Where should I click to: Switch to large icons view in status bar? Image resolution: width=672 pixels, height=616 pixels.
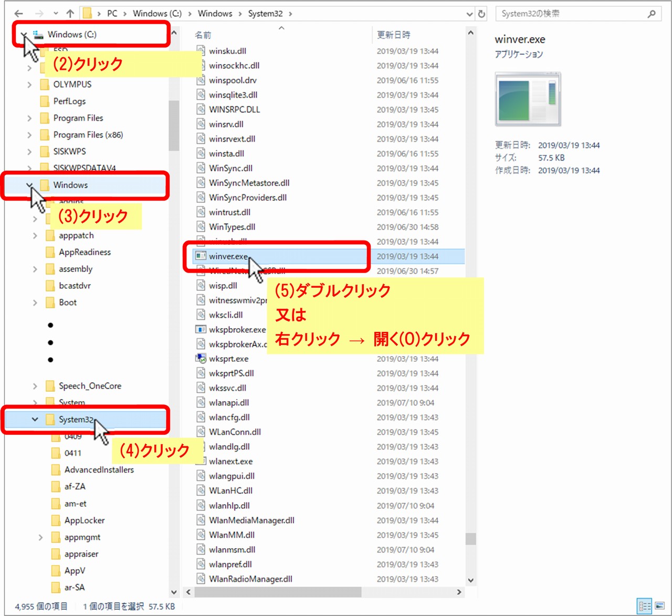click(x=660, y=606)
